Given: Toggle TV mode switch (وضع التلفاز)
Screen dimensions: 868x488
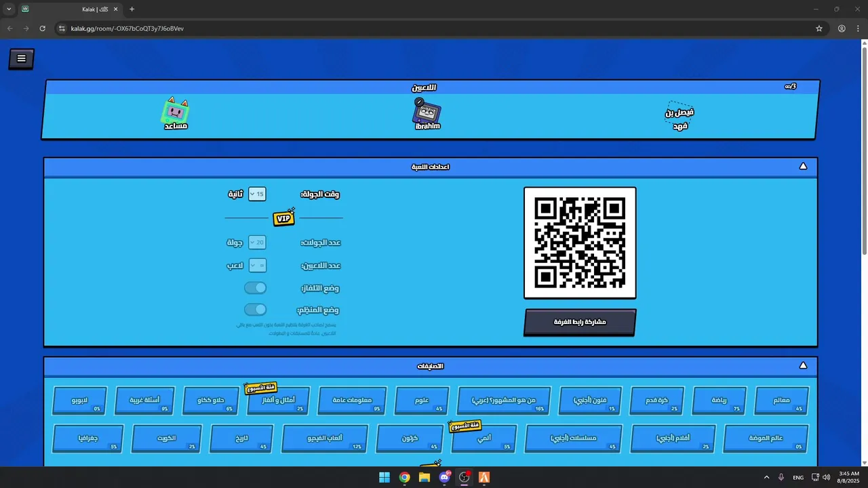Looking at the screenshot, I should 256,288.
